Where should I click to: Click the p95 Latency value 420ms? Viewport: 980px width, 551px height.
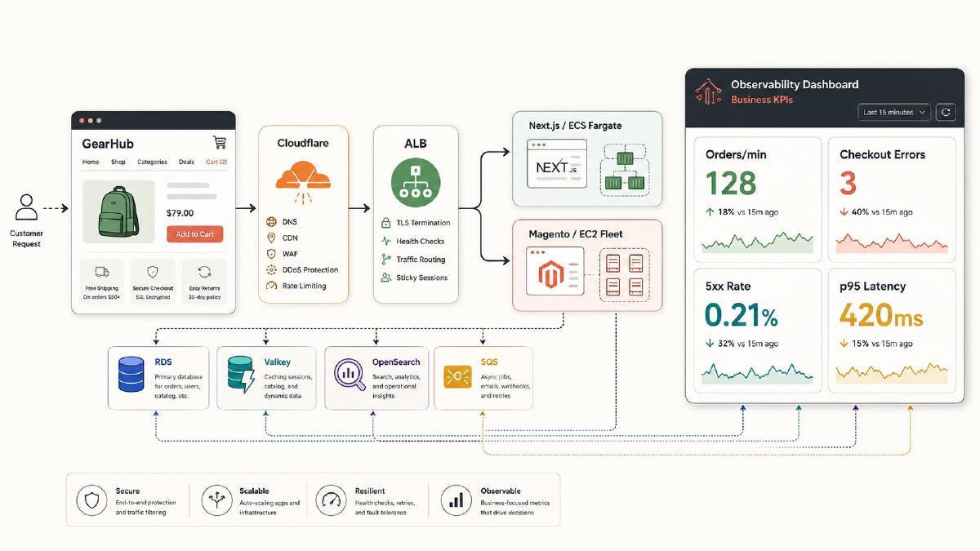(x=880, y=315)
